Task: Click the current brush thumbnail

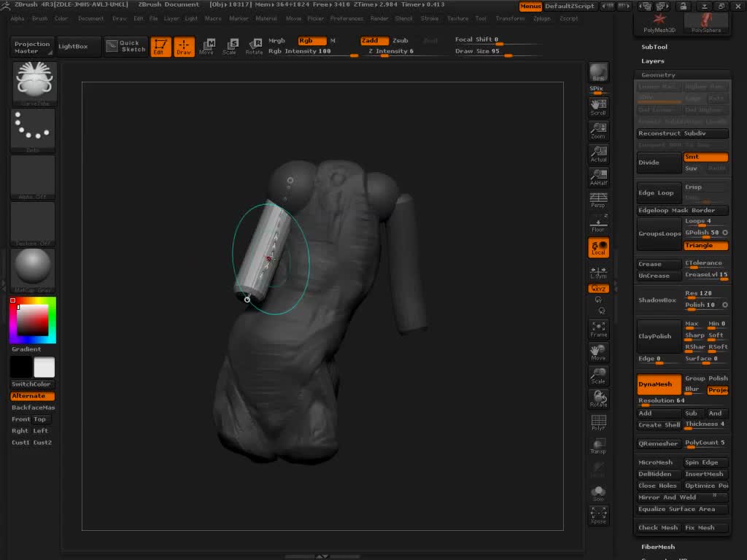Action: click(x=34, y=84)
